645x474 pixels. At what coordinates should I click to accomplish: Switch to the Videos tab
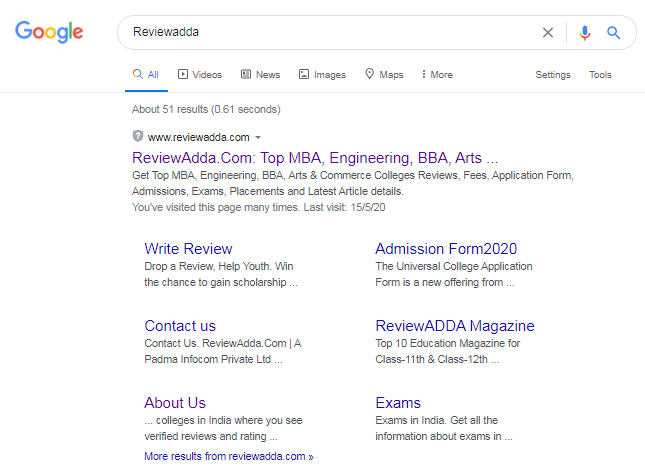coord(200,75)
